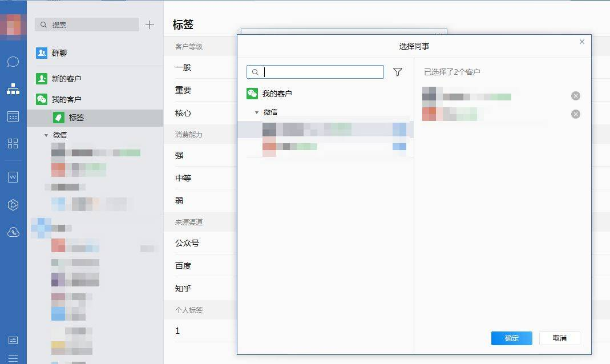Open the workbench grid icon
The image size is (610, 364).
(x=13, y=143)
